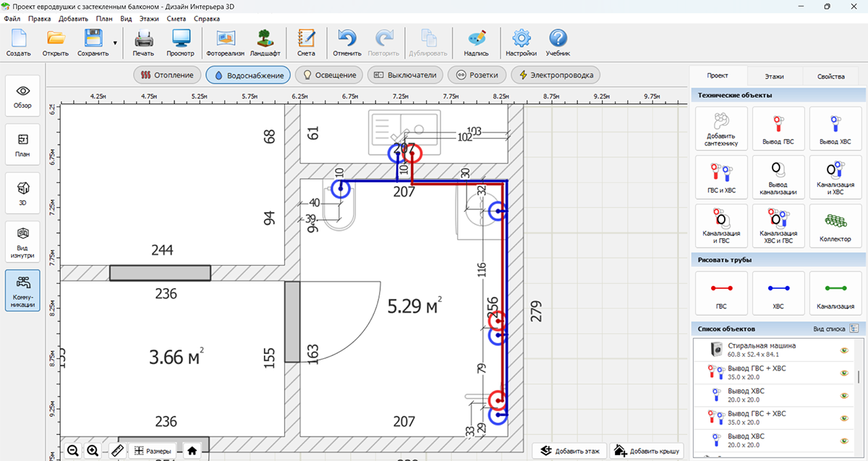Toggle the Размеры dimensions display
868x461 pixels.
153,450
